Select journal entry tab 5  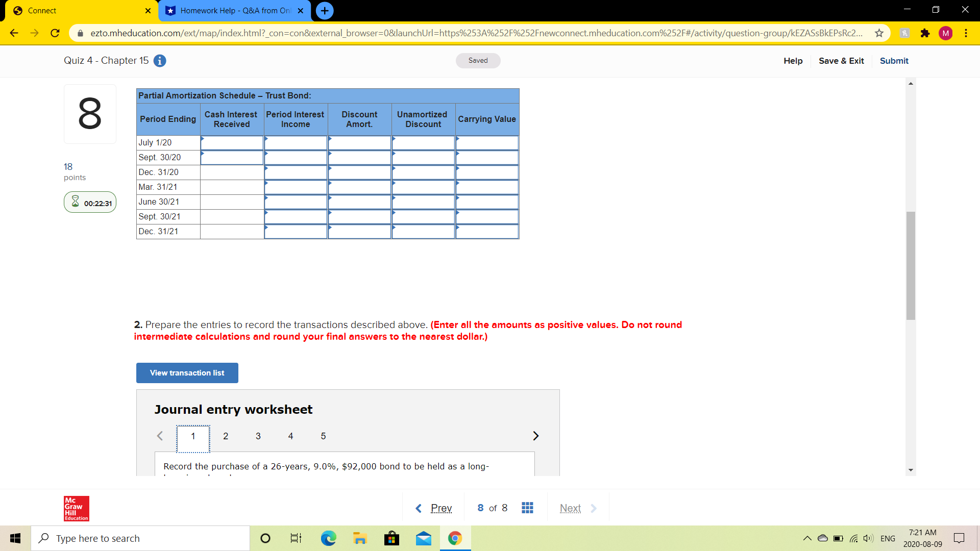tap(323, 436)
